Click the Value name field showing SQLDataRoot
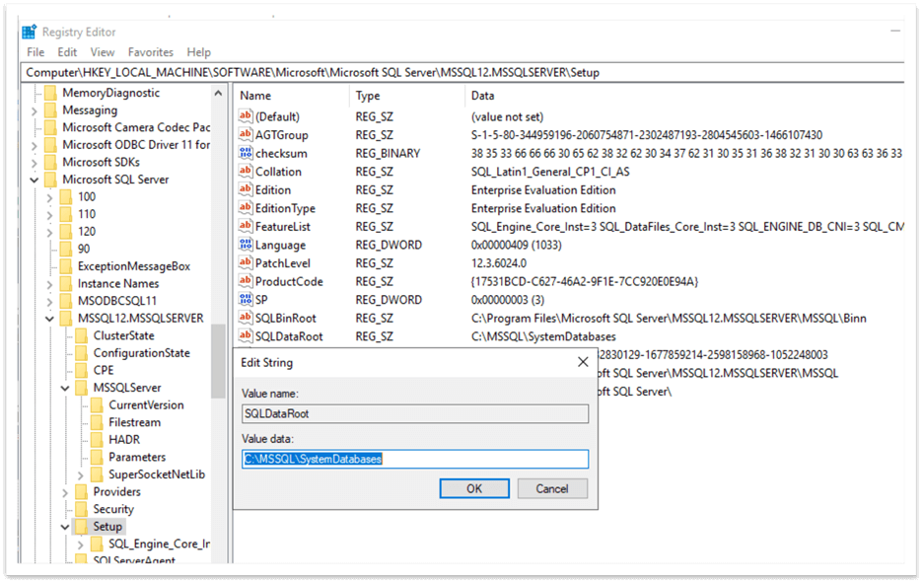 point(415,413)
